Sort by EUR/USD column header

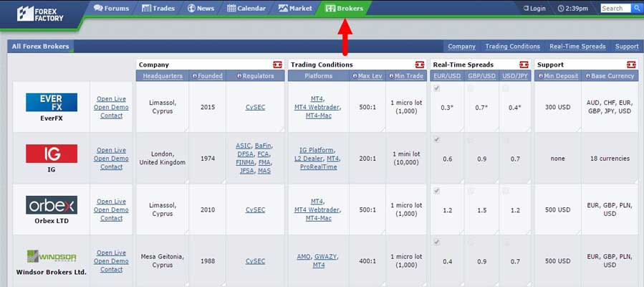point(447,76)
